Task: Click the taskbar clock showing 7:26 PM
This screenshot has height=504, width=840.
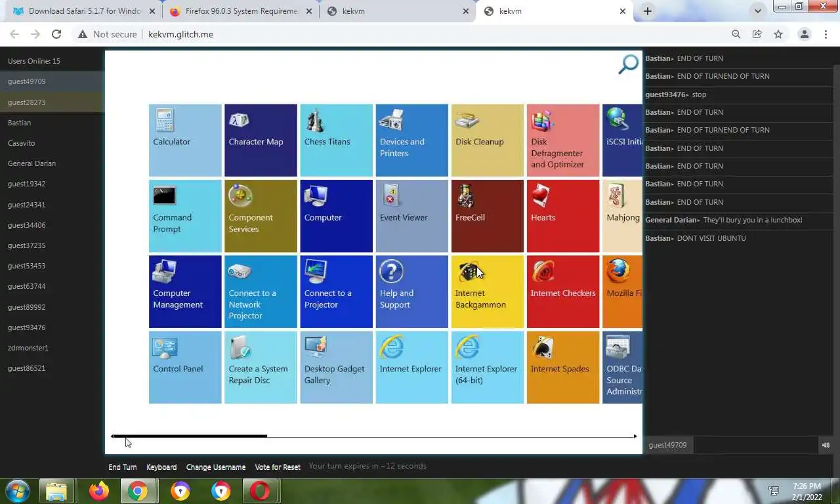Action: click(x=807, y=492)
